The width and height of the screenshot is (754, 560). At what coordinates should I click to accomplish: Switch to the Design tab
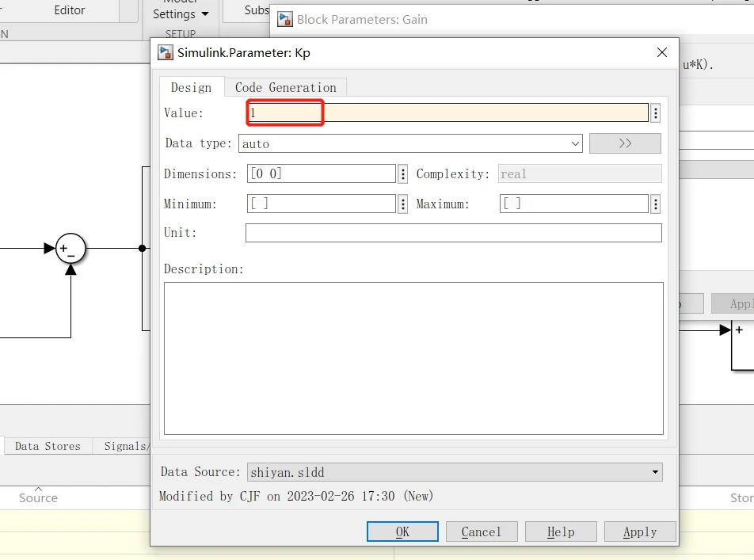click(x=192, y=88)
